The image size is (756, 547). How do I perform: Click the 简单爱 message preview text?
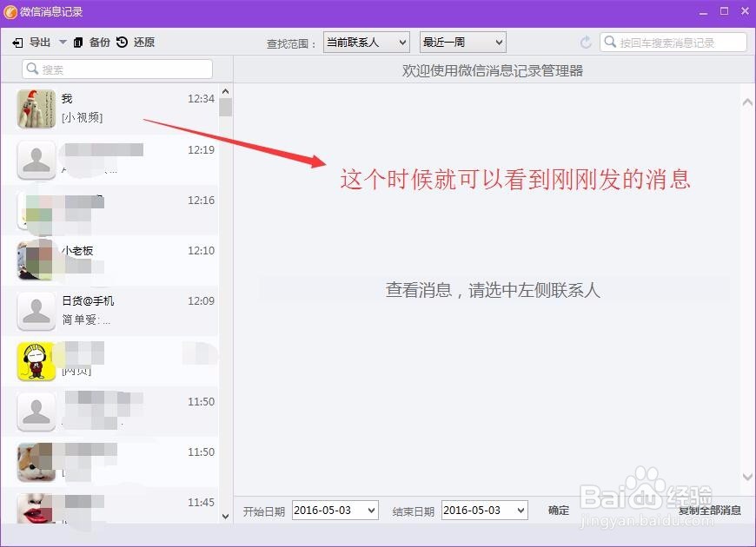click(x=86, y=320)
